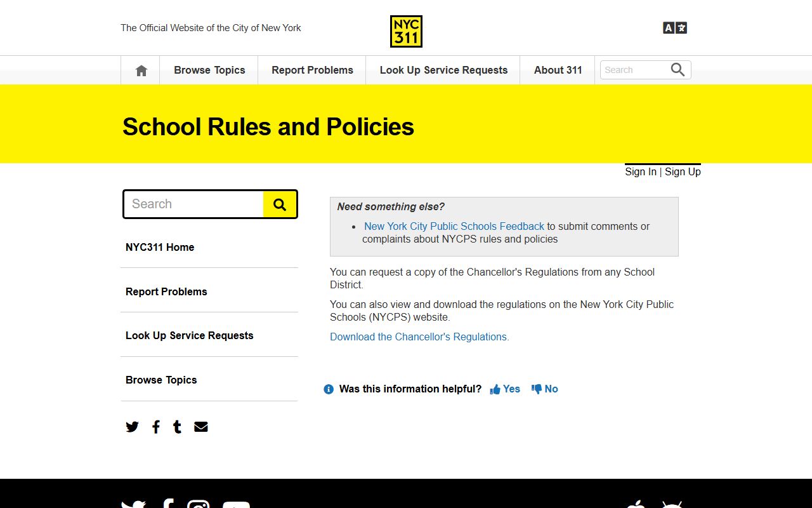Vote Yes with thumbs up
Image resolution: width=812 pixels, height=508 pixels.
click(505, 389)
